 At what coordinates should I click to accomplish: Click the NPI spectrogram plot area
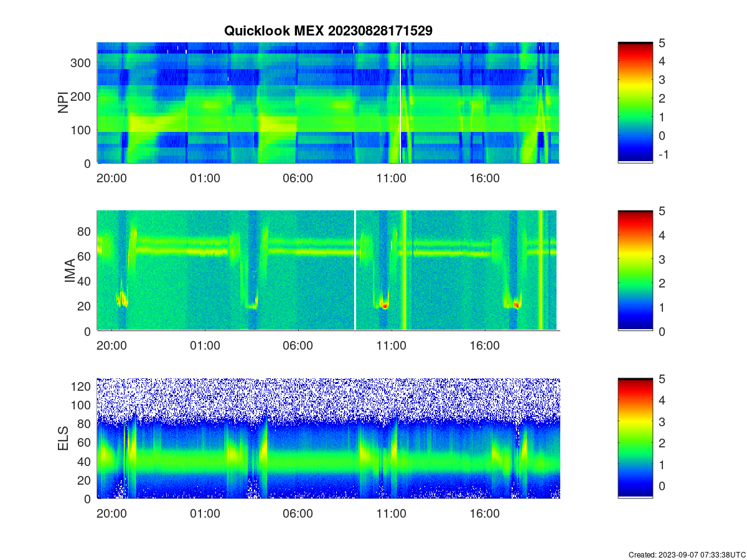(x=328, y=103)
